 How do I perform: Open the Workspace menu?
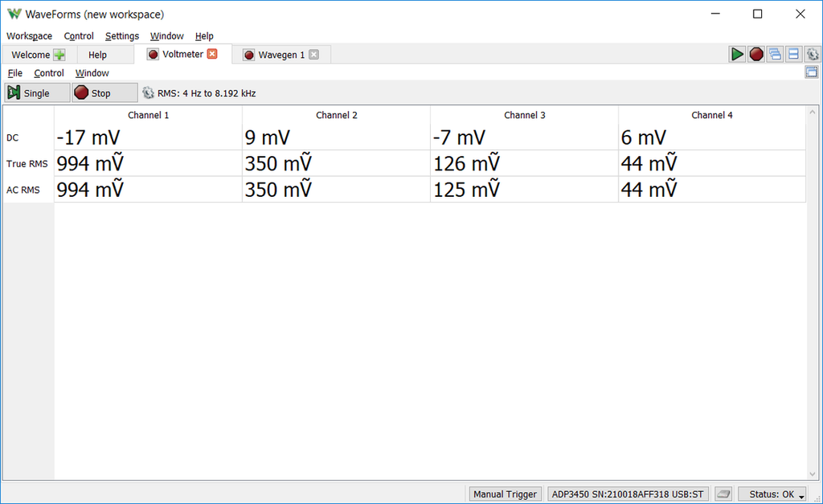29,36
